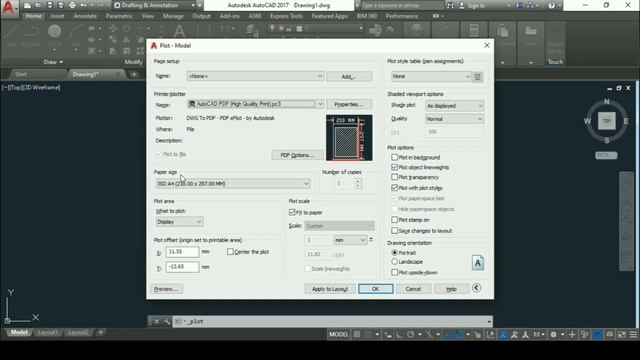Collapse the Plot dialog with round arrow button

(476, 288)
